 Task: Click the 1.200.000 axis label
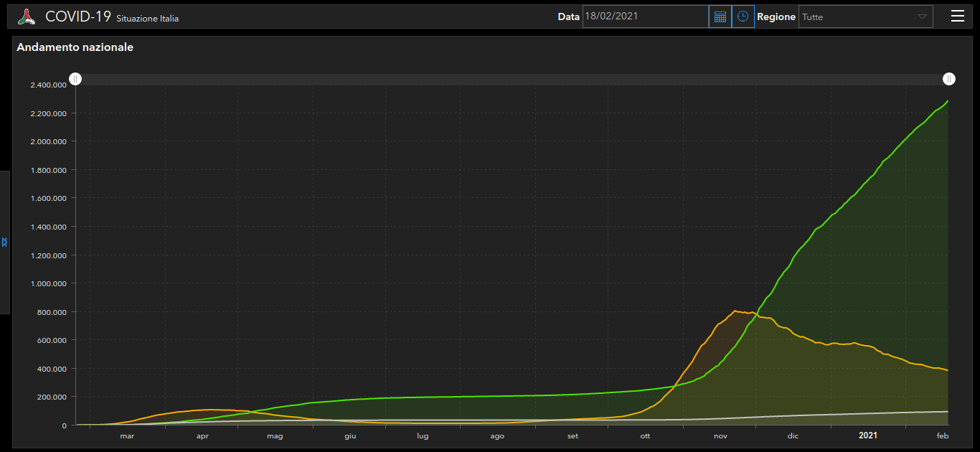tap(48, 255)
